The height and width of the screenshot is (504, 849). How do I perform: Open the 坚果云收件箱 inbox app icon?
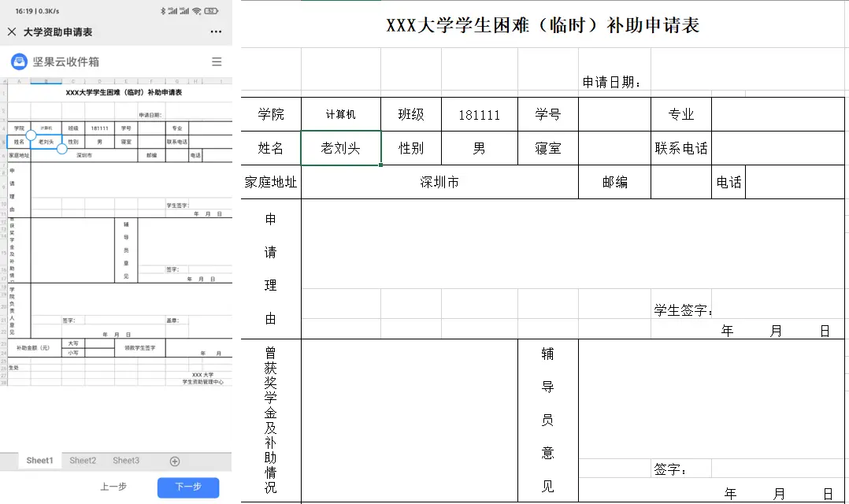coord(18,61)
